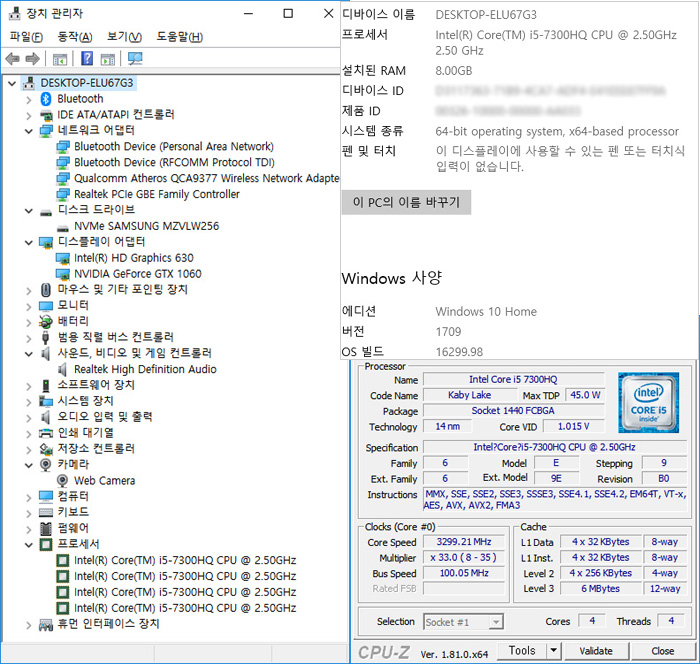Click the blue Help question-mark toolbar icon

87,58
